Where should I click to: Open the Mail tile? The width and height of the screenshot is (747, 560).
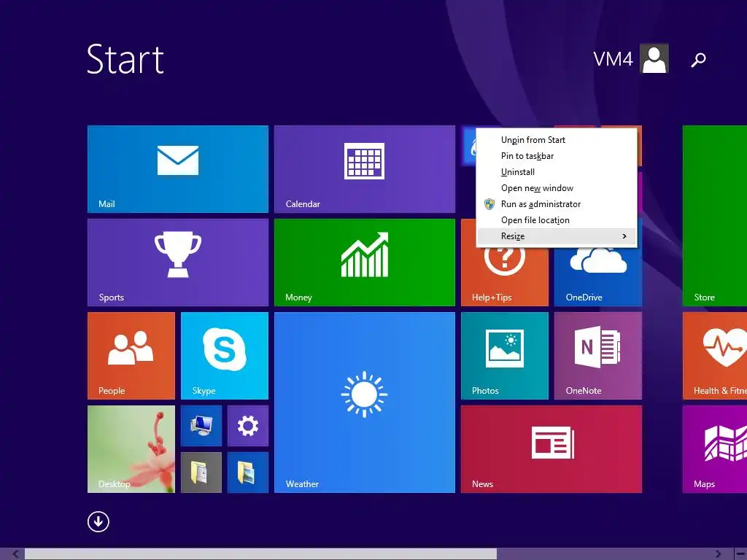178,169
